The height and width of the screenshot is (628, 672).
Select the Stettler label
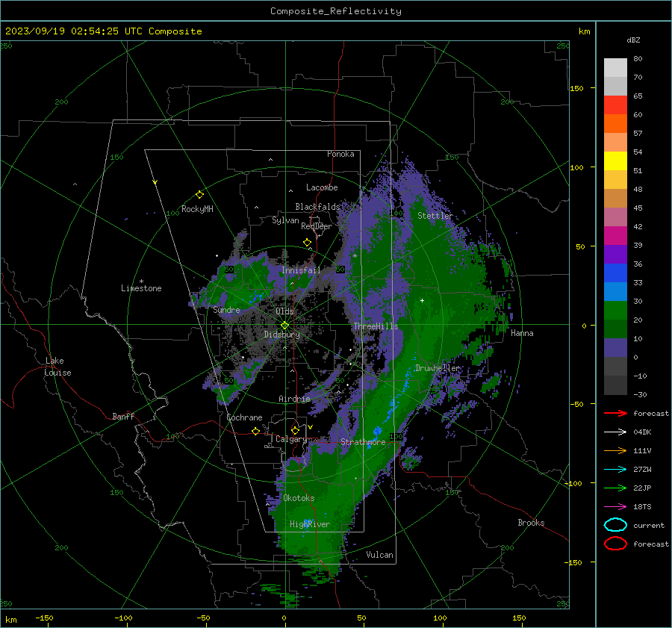[x=435, y=216]
